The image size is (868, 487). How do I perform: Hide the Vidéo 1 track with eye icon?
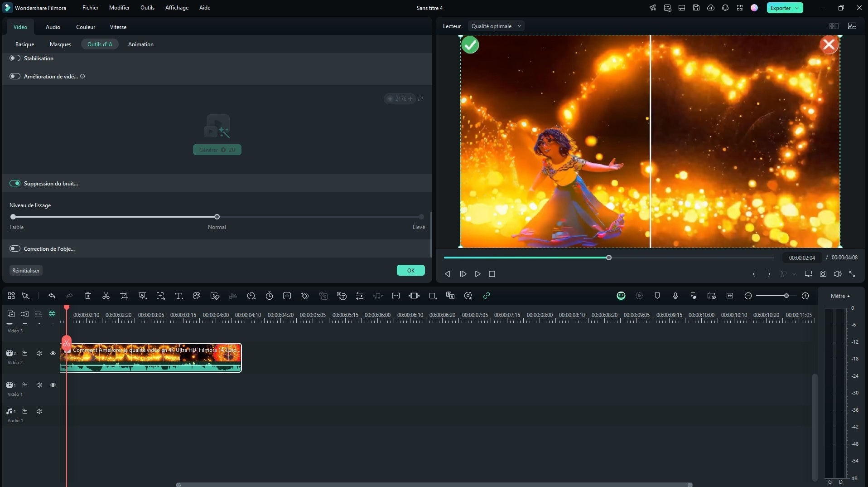point(53,385)
